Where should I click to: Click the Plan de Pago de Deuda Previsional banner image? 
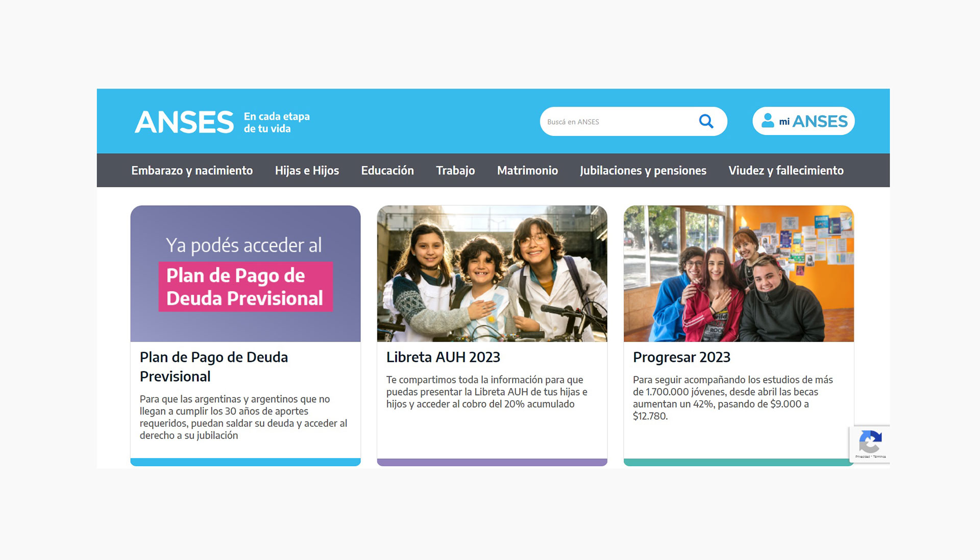[246, 274]
